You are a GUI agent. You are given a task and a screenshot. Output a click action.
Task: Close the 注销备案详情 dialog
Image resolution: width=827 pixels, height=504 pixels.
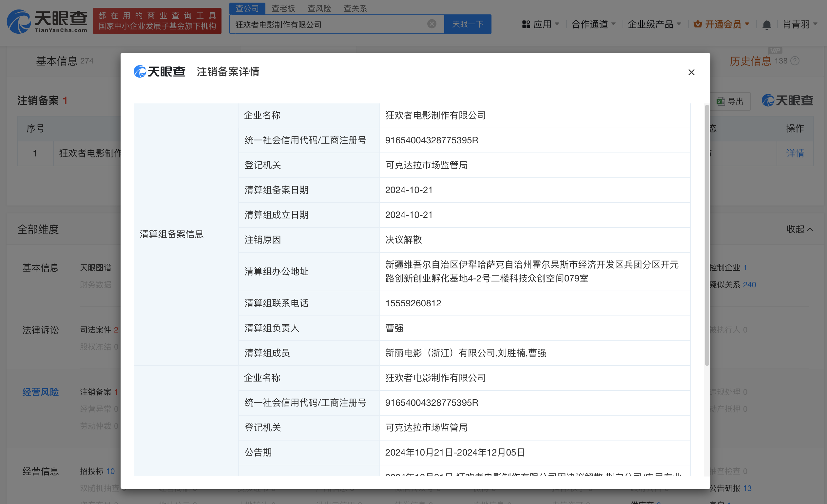pos(691,72)
